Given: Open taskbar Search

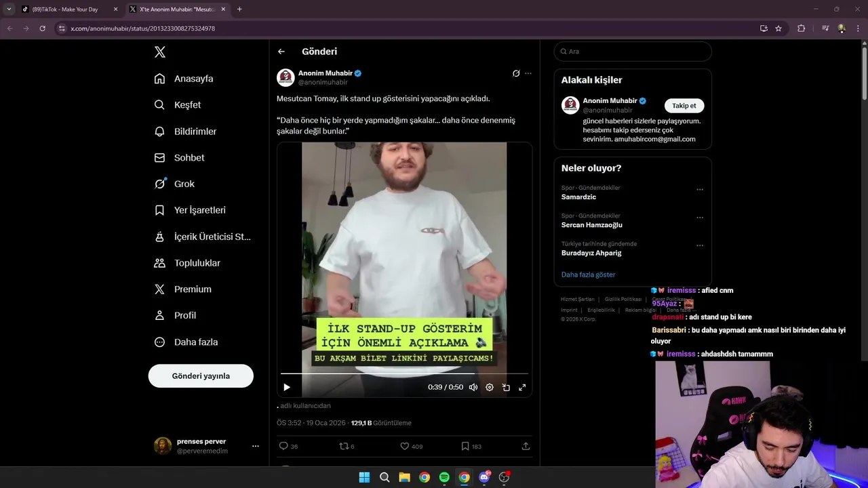Looking at the screenshot, I should coord(384,477).
